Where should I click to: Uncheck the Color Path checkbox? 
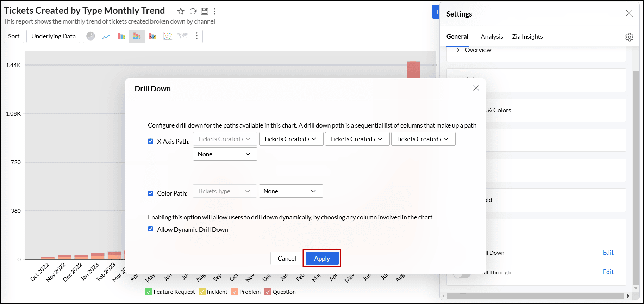click(151, 193)
